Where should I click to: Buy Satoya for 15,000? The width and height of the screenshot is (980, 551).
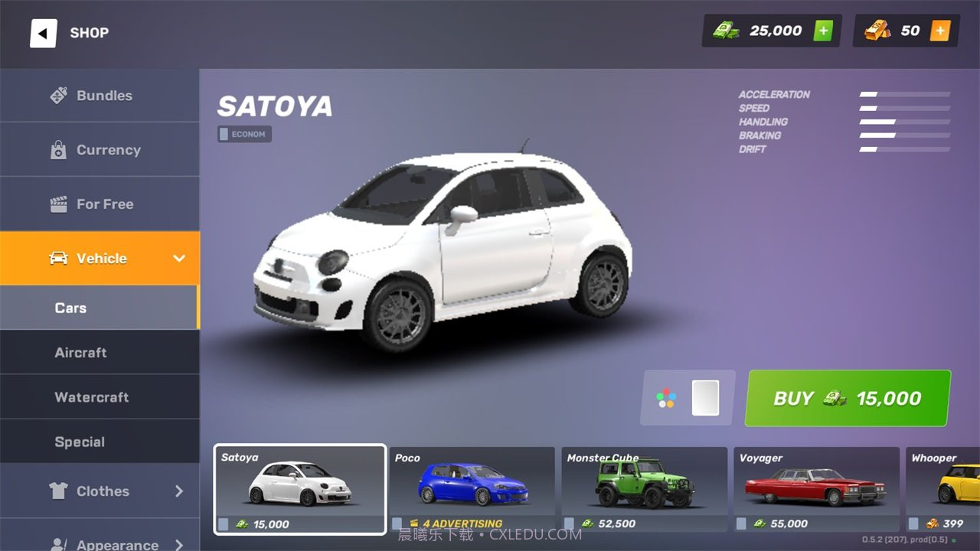[x=848, y=398]
